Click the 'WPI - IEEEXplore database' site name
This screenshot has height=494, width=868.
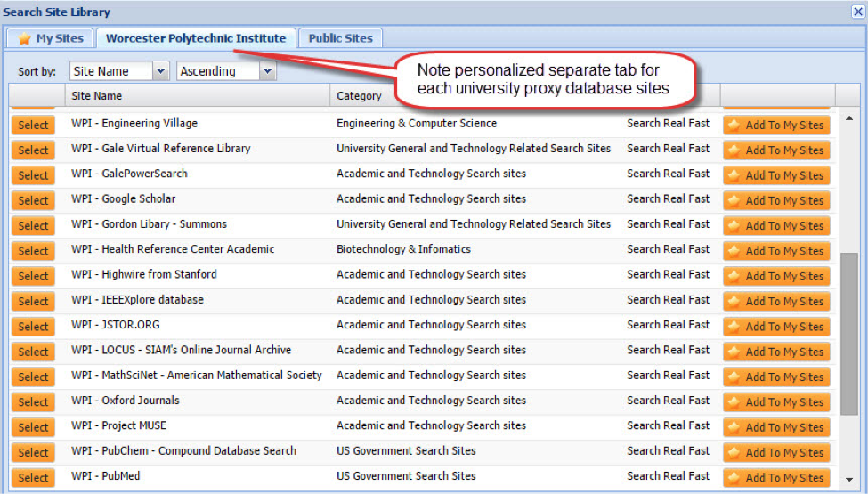tap(137, 300)
